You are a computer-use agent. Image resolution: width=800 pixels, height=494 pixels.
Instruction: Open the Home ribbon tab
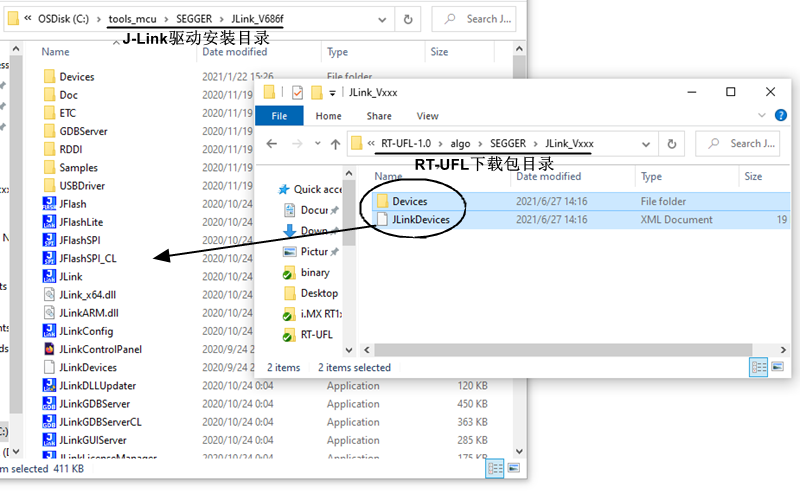click(329, 116)
